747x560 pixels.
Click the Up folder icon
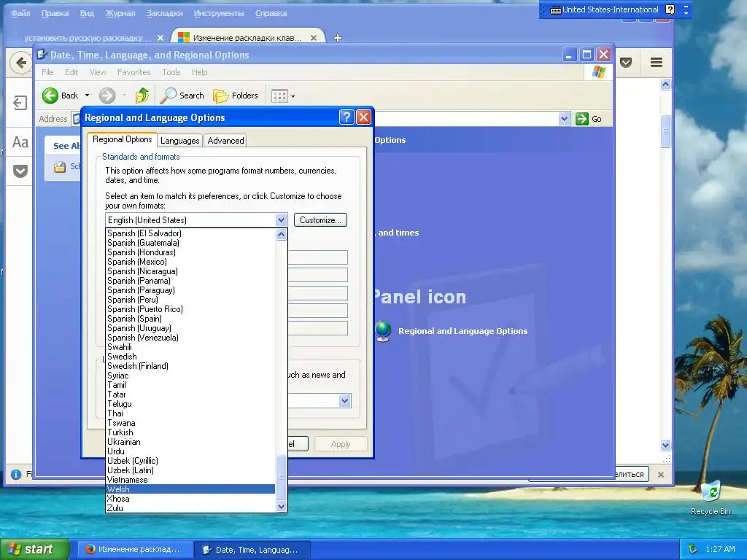click(142, 96)
